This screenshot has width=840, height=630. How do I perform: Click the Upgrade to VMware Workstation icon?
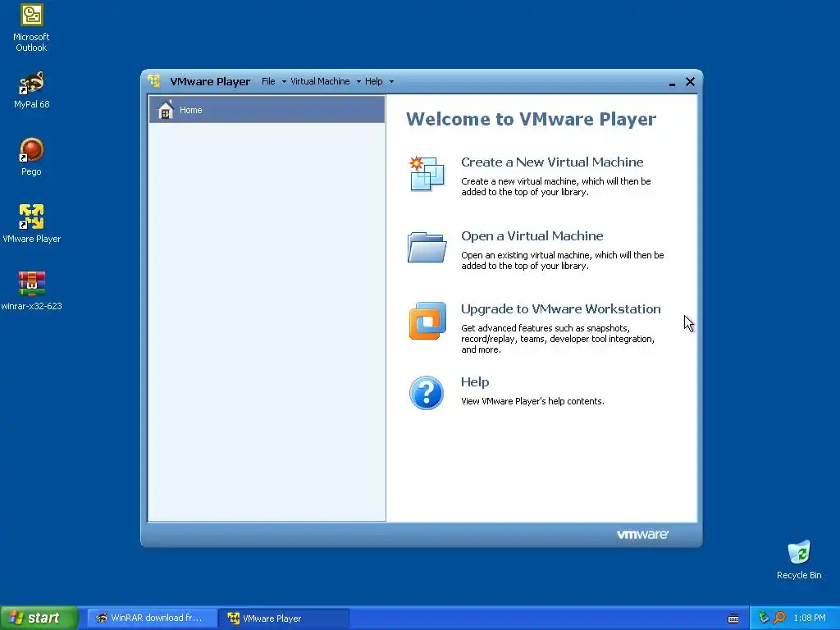click(x=427, y=321)
